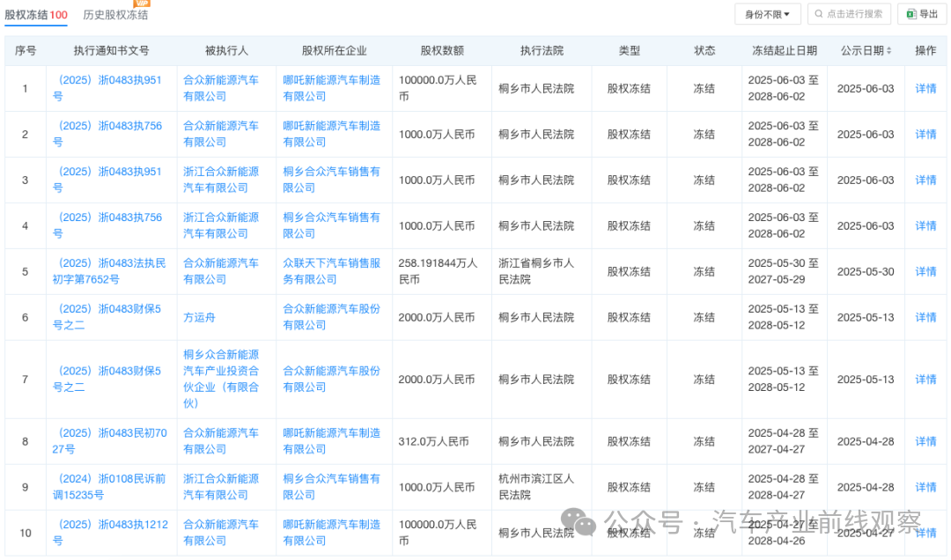Open 浙江合众新能源汽车有限公司 in row 4

pyautogui.click(x=221, y=225)
